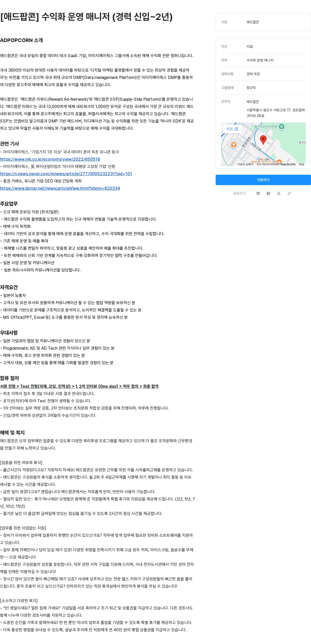
Task: Click the [집중을 위한 여유와 휴식] subheading
Action: tap(21, 463)
